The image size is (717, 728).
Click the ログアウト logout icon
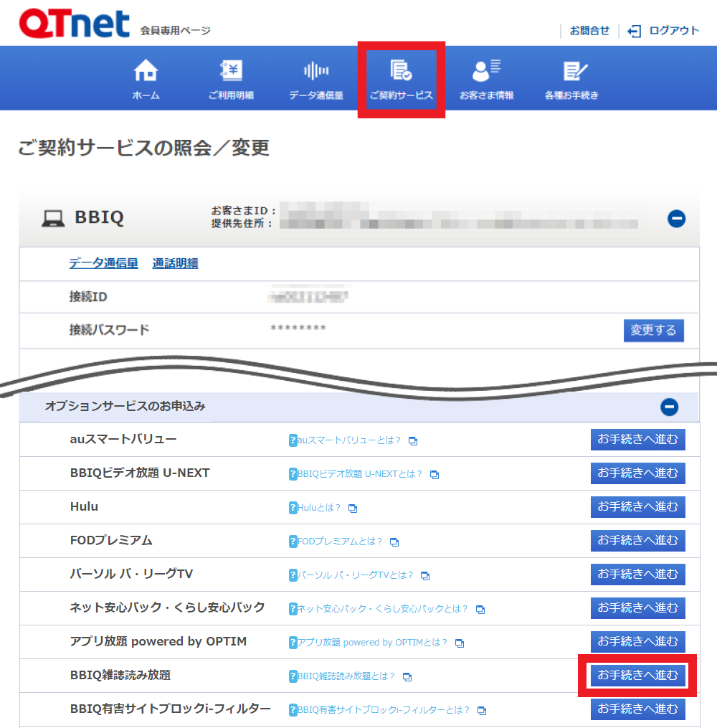coord(635,31)
